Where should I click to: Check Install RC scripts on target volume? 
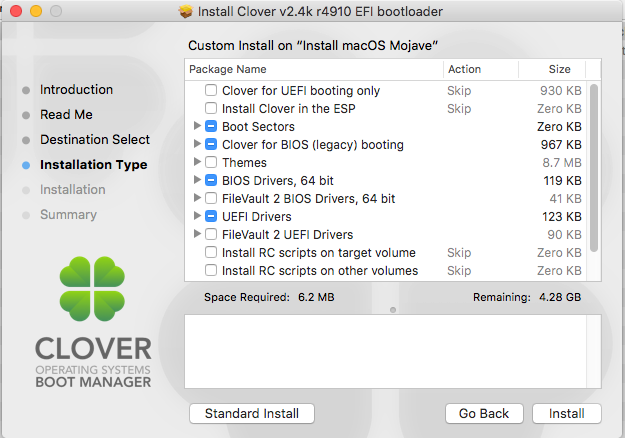coord(211,252)
